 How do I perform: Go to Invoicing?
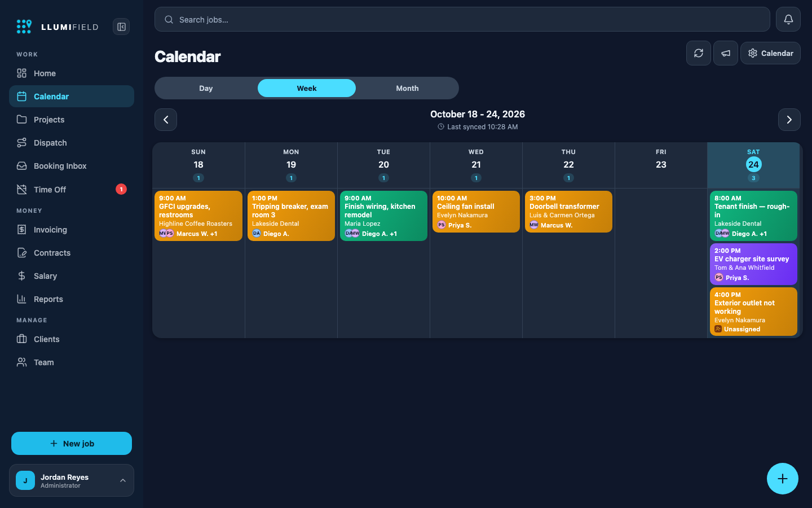point(72,230)
